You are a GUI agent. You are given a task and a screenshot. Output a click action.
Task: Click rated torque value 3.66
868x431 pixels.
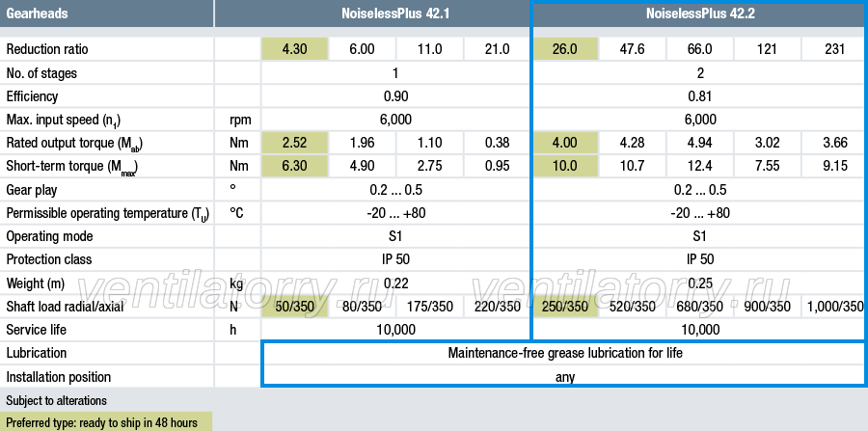(835, 143)
